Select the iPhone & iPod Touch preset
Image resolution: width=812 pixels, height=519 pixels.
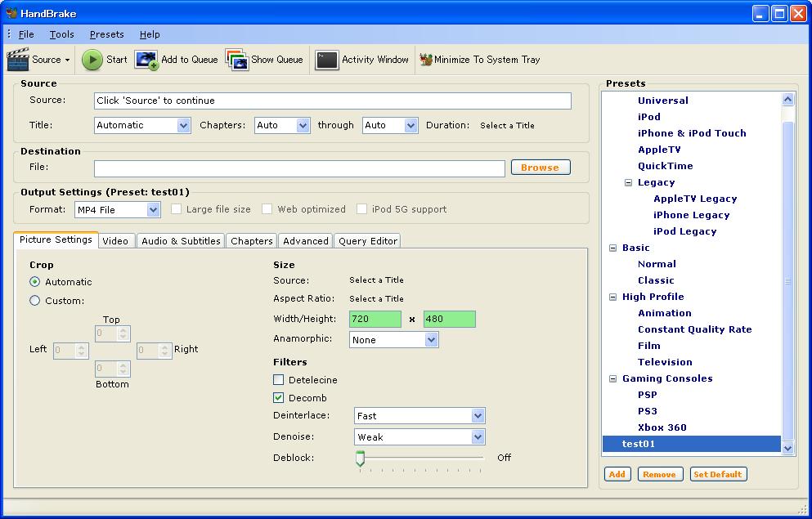(692, 133)
